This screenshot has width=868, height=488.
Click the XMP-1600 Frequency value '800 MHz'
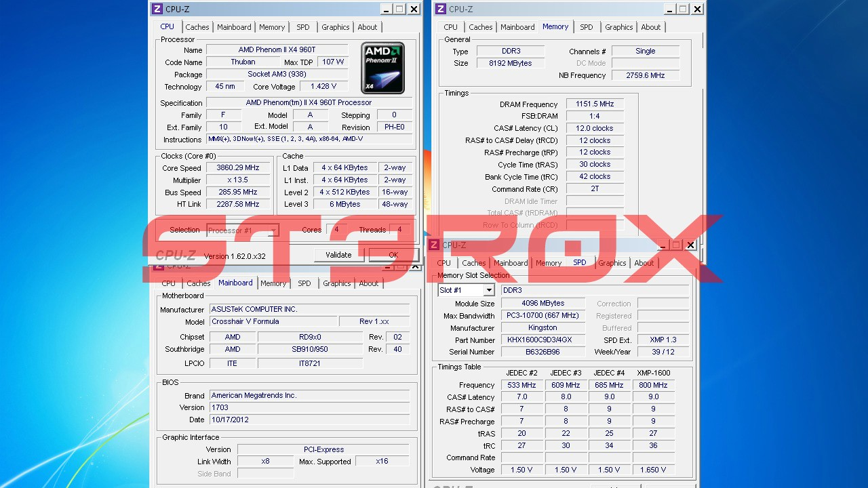654,385
